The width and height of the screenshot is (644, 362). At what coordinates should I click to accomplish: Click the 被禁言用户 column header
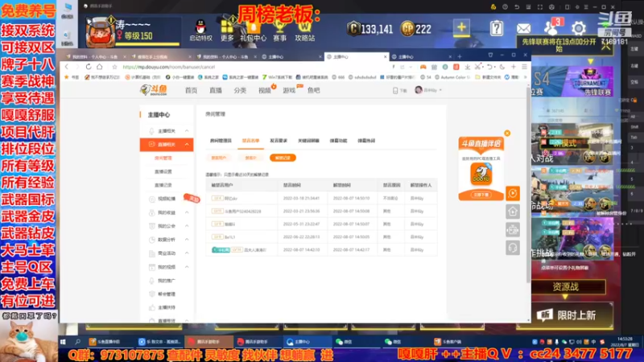coord(222,185)
